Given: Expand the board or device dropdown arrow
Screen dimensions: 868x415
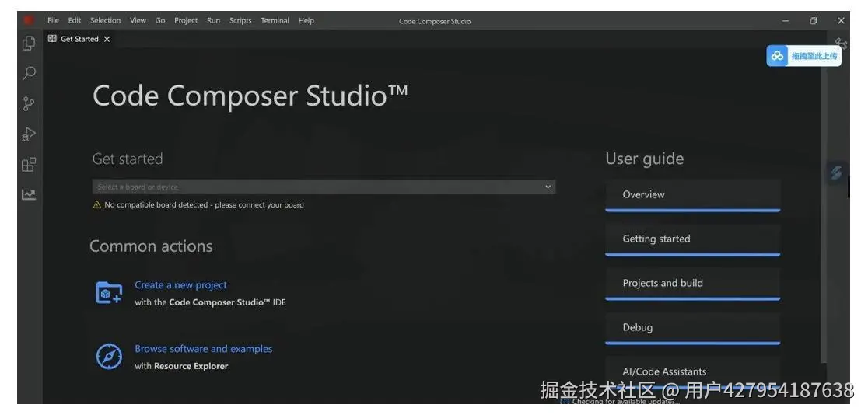Looking at the screenshot, I should click(x=548, y=187).
